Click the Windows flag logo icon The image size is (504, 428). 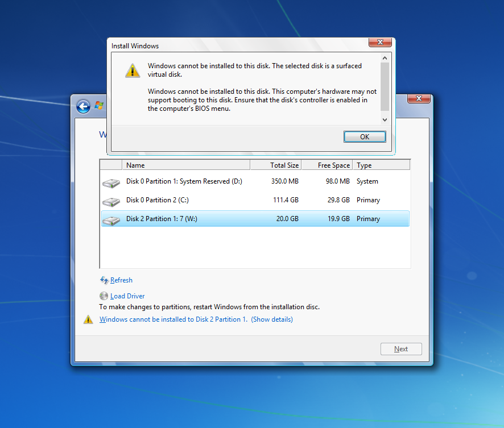click(98, 105)
